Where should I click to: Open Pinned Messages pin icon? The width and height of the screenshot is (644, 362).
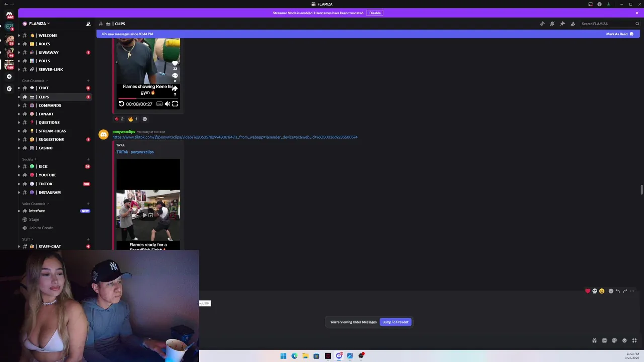click(562, 24)
